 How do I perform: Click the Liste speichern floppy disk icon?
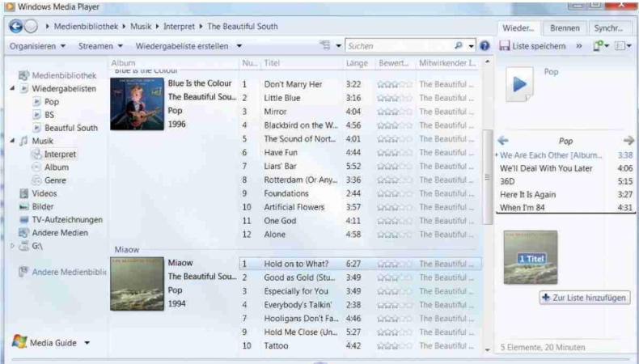coord(505,45)
